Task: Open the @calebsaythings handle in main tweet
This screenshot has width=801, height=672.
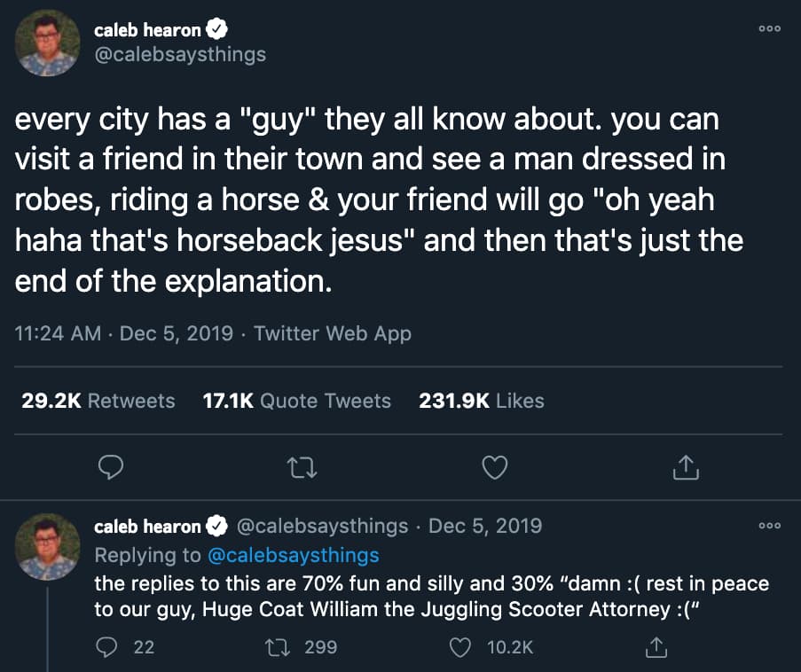Action: click(x=180, y=55)
